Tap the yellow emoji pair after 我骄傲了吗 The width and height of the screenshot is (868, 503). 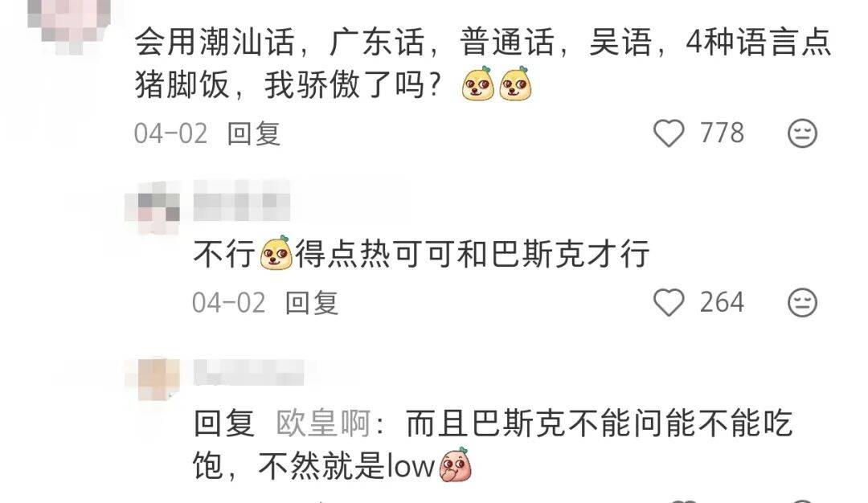pyautogui.click(x=497, y=84)
